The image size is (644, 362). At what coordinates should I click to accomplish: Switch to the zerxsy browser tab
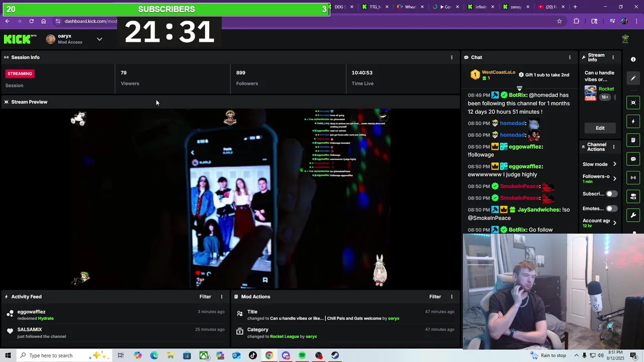(516, 7)
